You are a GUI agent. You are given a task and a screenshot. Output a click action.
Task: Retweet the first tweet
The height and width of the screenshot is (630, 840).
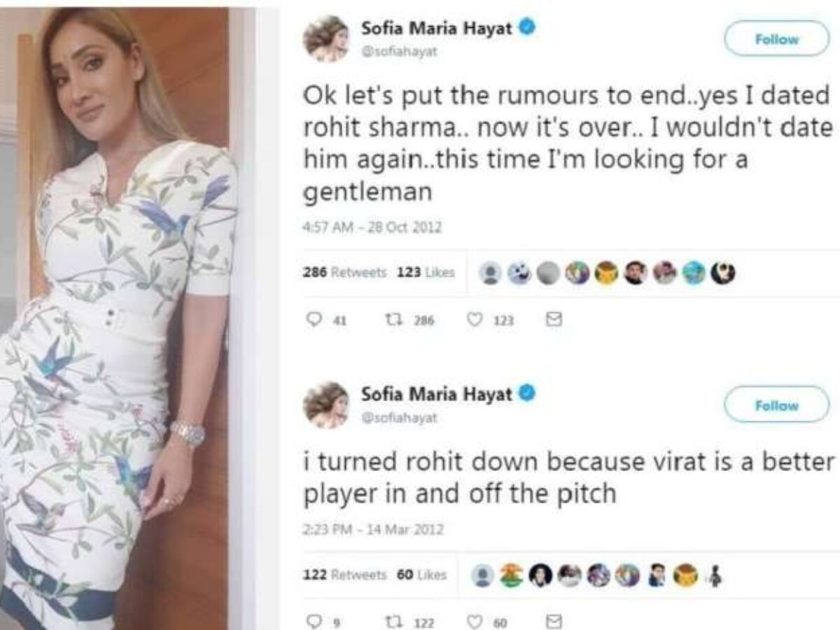click(x=395, y=320)
